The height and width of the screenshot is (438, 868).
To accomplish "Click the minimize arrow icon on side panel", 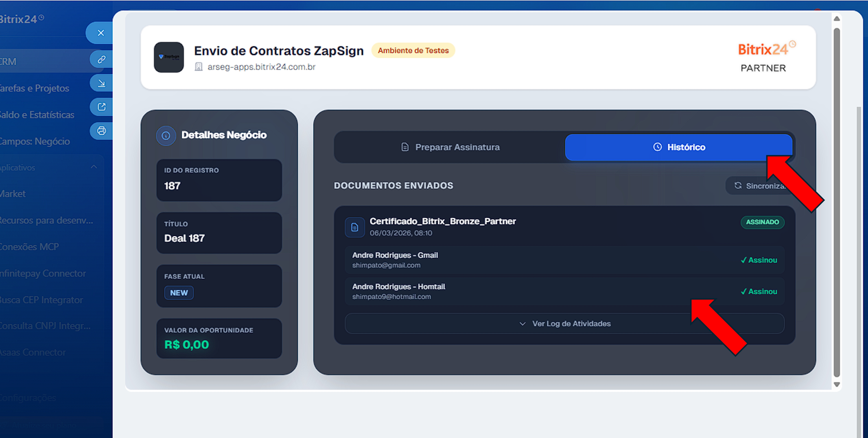I will click(101, 83).
